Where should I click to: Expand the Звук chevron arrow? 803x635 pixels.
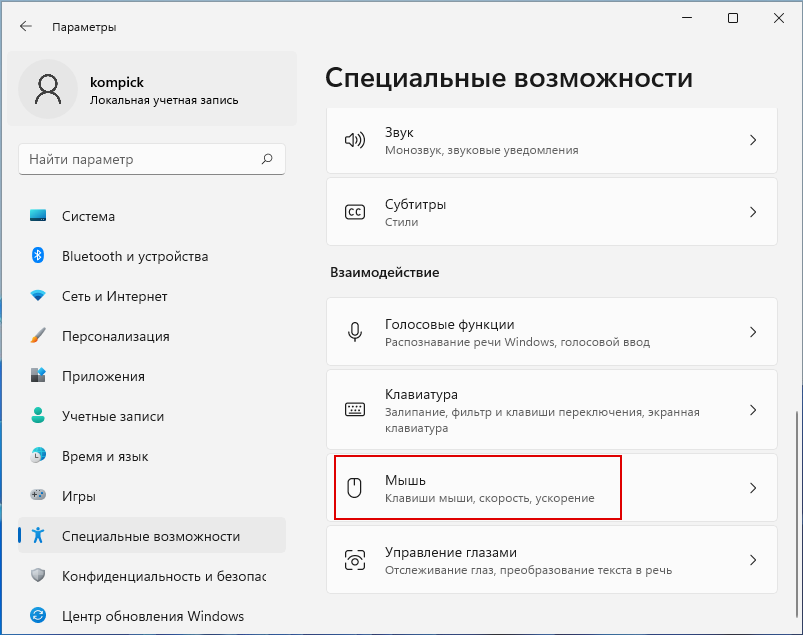[753, 140]
